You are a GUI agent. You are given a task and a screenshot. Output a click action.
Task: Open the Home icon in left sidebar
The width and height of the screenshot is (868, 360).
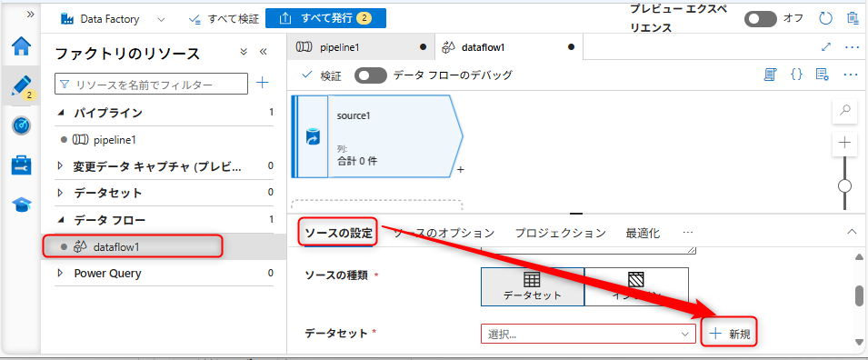click(x=21, y=46)
